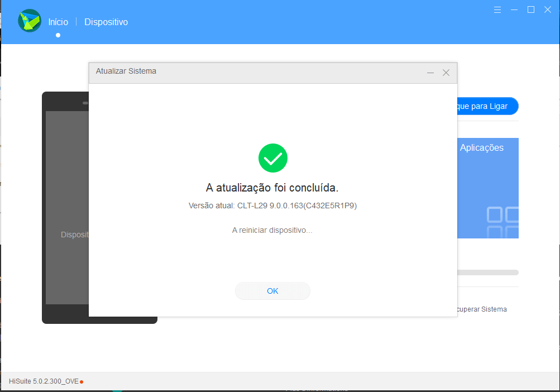This screenshot has height=392, width=560.
Task: Open the Dispositivo tab
Action: (x=106, y=22)
